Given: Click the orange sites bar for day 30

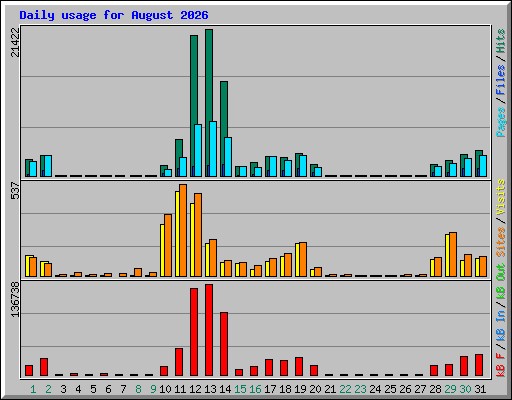Looking at the screenshot, I should tap(468, 266).
